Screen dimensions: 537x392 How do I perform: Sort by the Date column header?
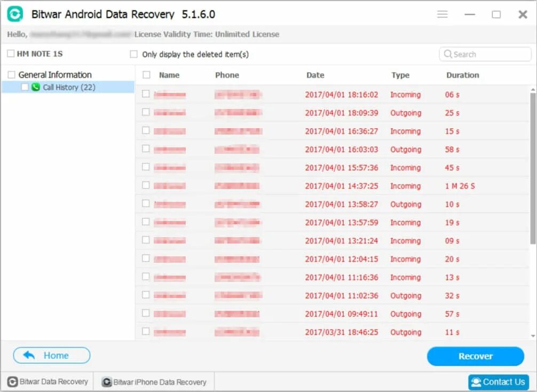coord(315,75)
